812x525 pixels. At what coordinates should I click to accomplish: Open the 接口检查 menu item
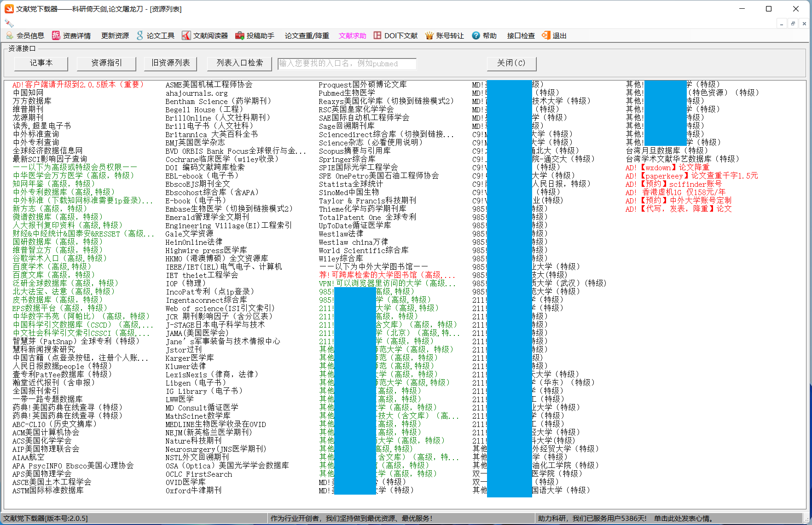coord(521,35)
